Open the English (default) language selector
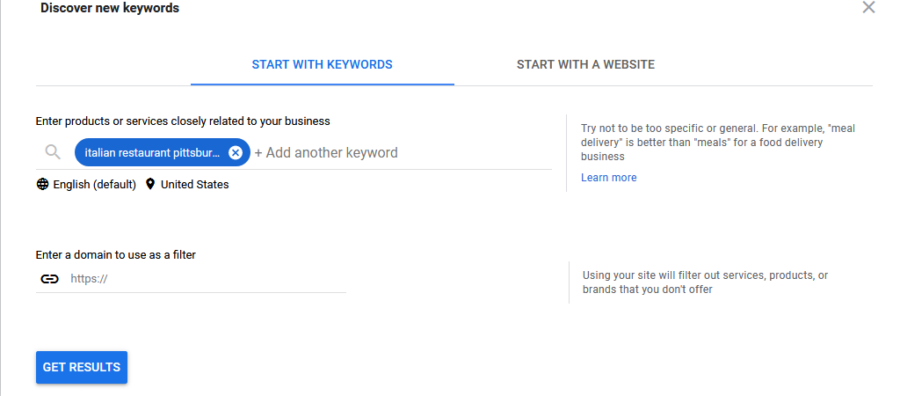Image resolution: width=900 pixels, height=396 pixels. [x=94, y=184]
